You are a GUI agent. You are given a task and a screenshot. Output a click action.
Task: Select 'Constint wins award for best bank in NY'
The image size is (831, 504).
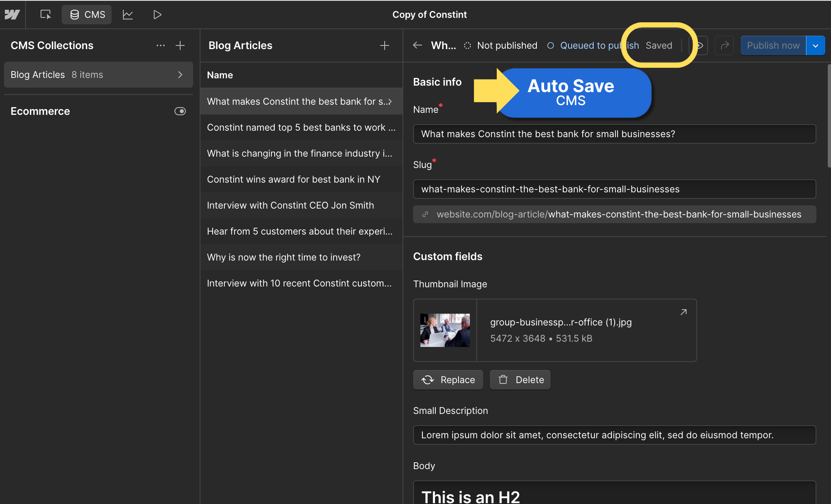point(301,179)
